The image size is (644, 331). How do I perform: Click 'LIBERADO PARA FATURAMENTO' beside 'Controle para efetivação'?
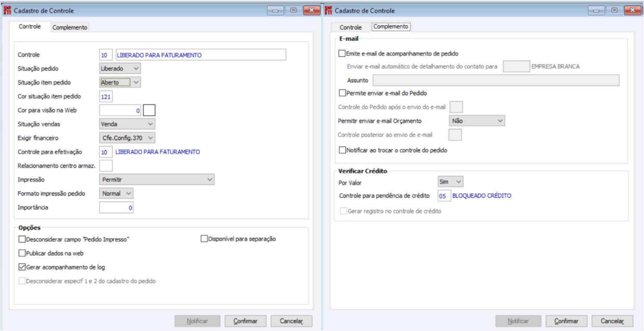click(157, 152)
